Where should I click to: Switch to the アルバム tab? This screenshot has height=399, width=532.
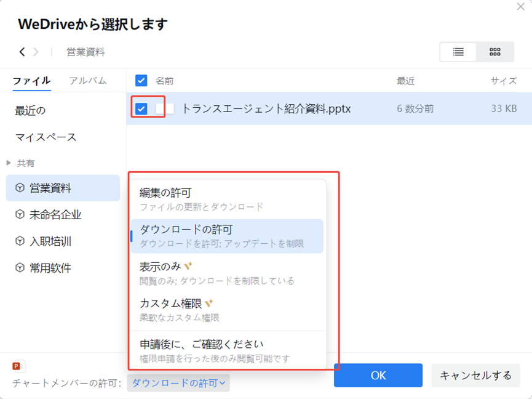[87, 81]
